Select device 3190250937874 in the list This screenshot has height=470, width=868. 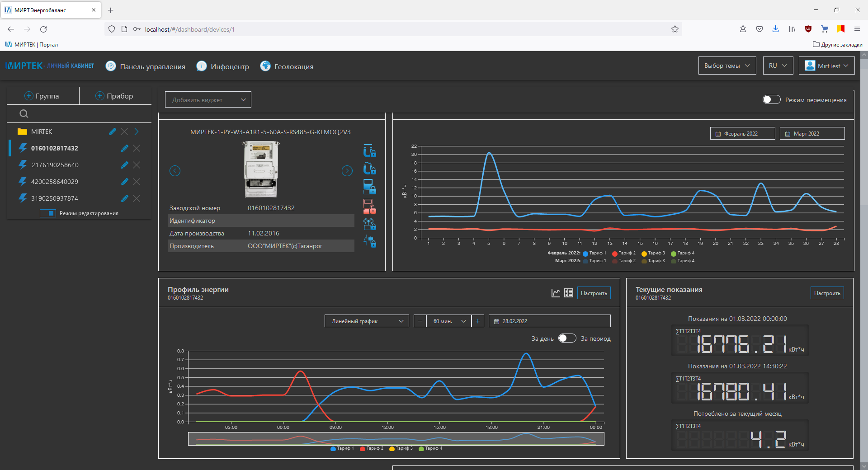(x=55, y=198)
